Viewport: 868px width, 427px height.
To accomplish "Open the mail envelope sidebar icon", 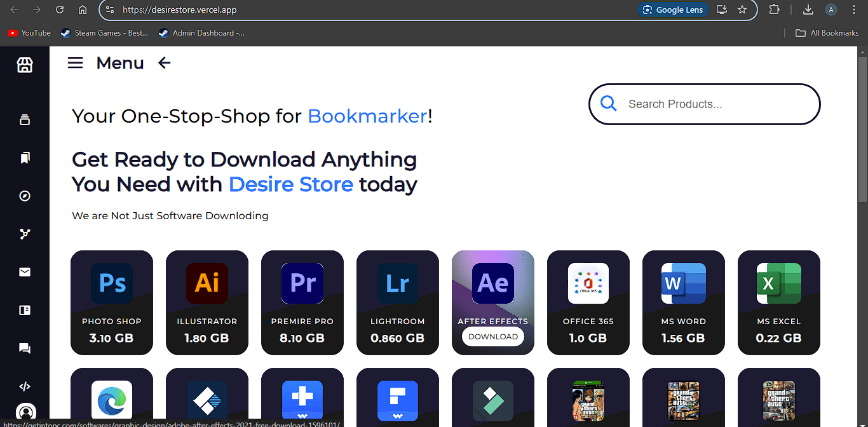I will coord(25,272).
